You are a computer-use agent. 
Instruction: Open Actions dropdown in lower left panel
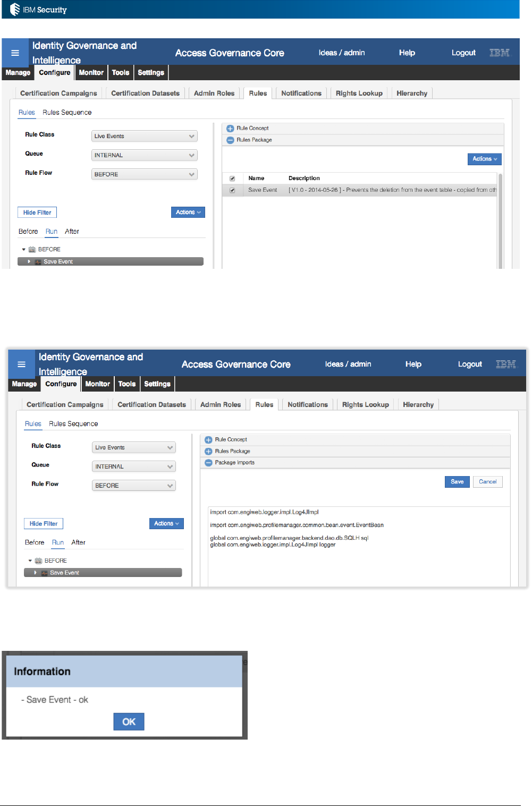click(166, 523)
